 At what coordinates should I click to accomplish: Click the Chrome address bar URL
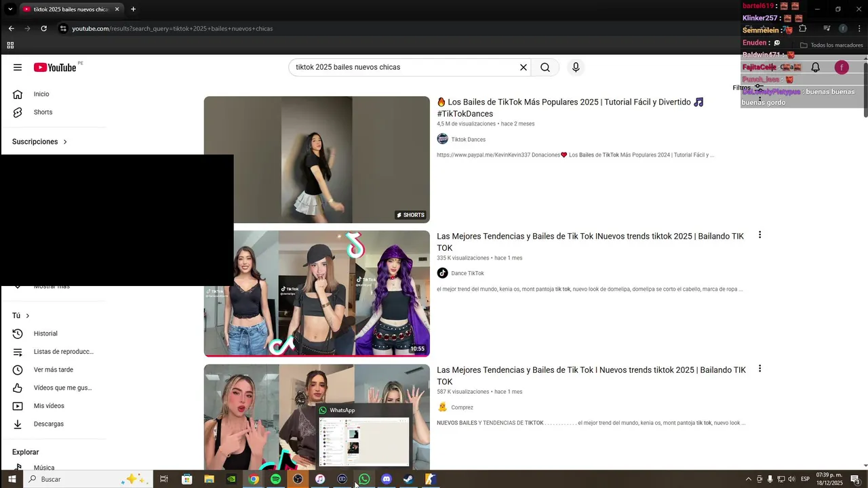[172, 28]
